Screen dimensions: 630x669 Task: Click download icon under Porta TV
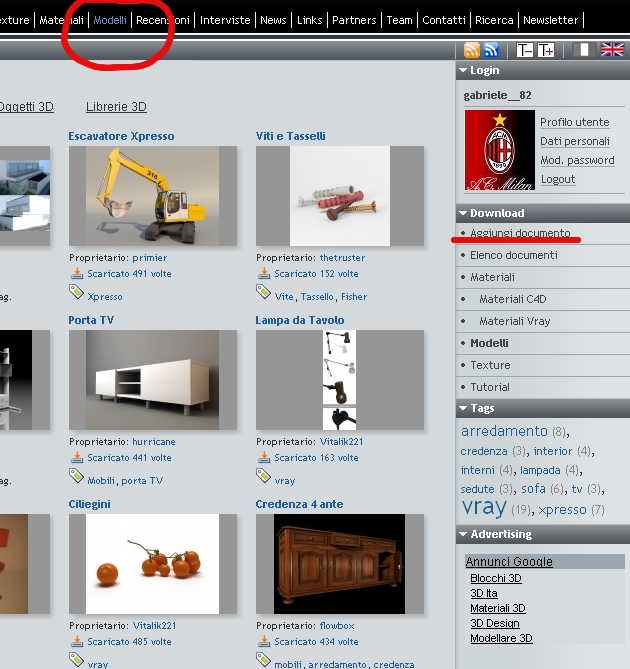pos(77,457)
